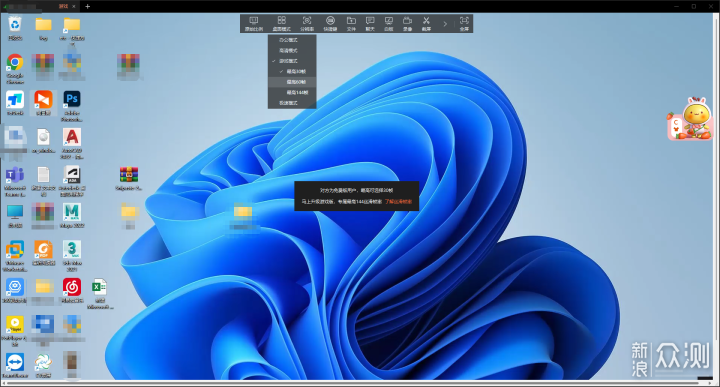Open the 桌面模式 desktop mode toolbar item
Screen dimensions: 720x387
pyautogui.click(x=281, y=23)
